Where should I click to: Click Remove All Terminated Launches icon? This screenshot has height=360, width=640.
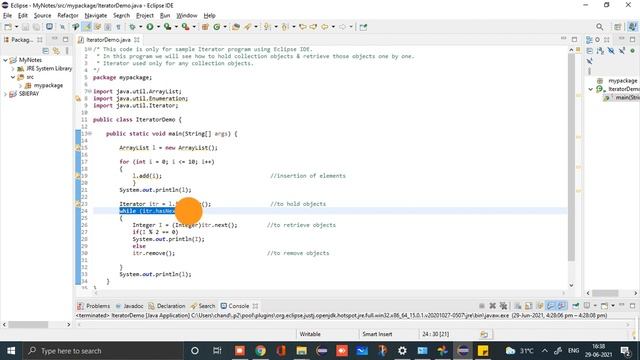click(504, 306)
